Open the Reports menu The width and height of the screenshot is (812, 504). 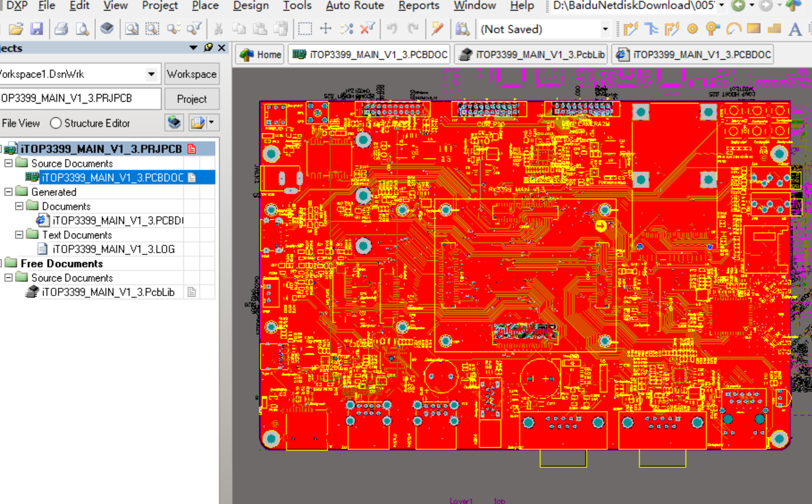coord(419,6)
